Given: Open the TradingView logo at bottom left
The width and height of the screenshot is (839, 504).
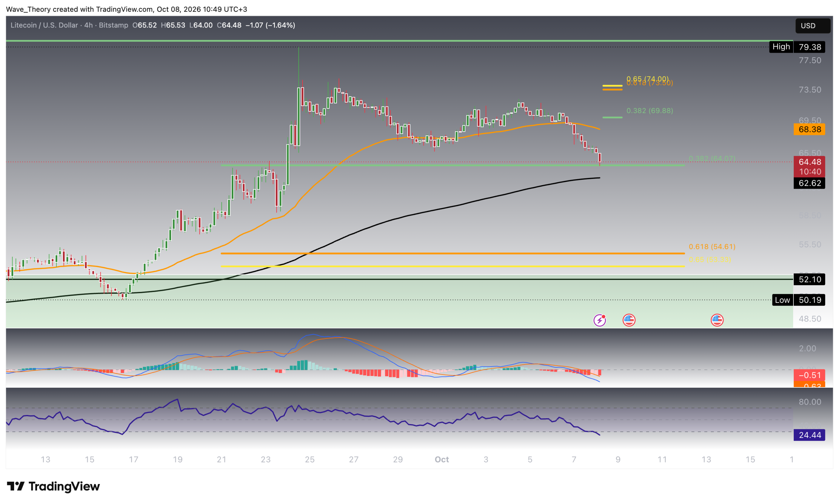Looking at the screenshot, I should (x=53, y=486).
